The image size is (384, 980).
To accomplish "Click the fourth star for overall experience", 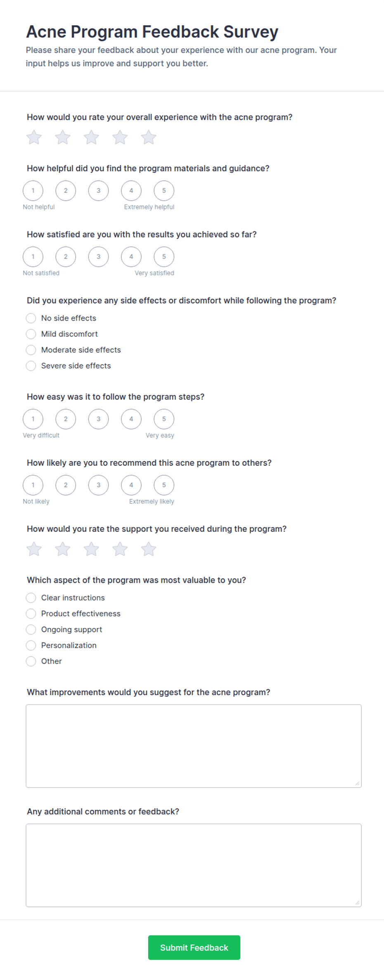I will [120, 138].
